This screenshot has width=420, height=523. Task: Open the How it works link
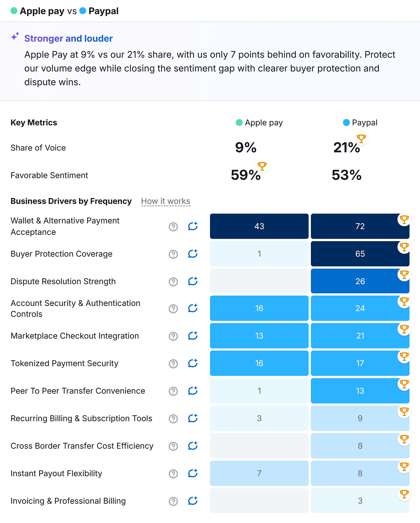(165, 201)
